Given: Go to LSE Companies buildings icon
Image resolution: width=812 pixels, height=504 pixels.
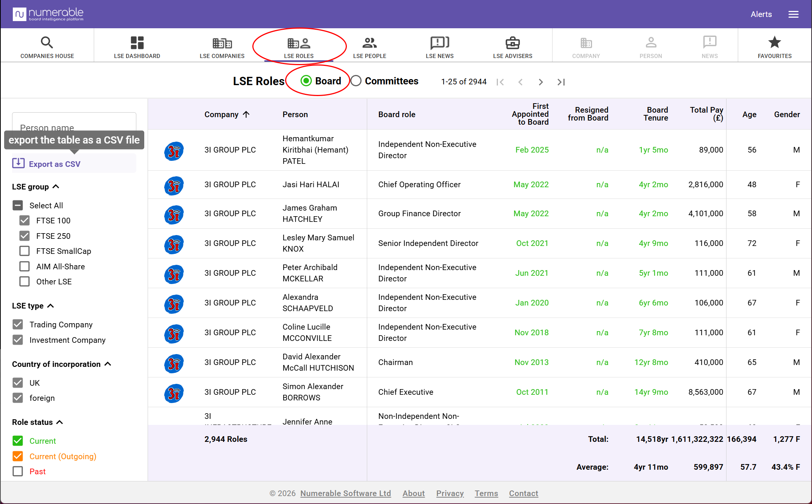Looking at the screenshot, I should tap(222, 43).
